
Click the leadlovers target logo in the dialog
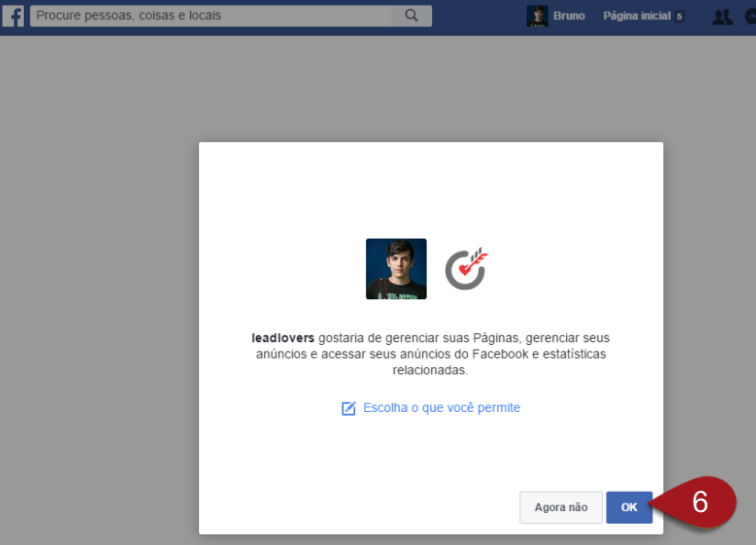tap(466, 269)
